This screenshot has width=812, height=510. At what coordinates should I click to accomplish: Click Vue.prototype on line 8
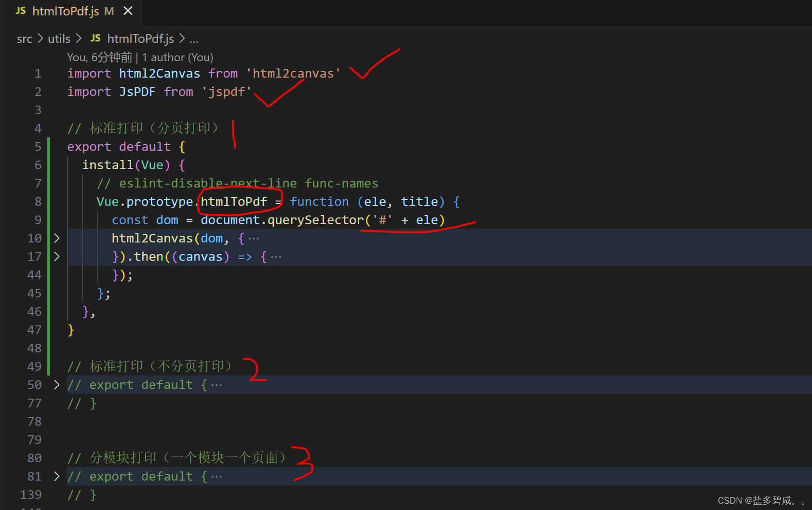145,202
